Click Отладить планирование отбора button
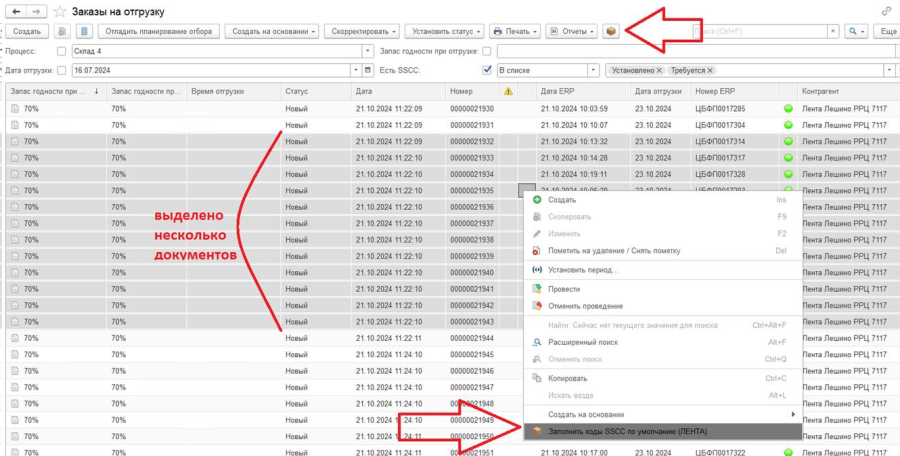Viewport: 900px width, 456px height. pos(158,32)
